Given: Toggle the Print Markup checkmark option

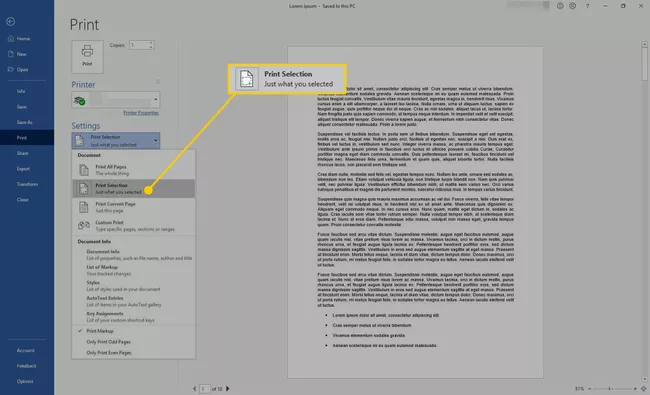Looking at the screenshot, I should point(133,331).
